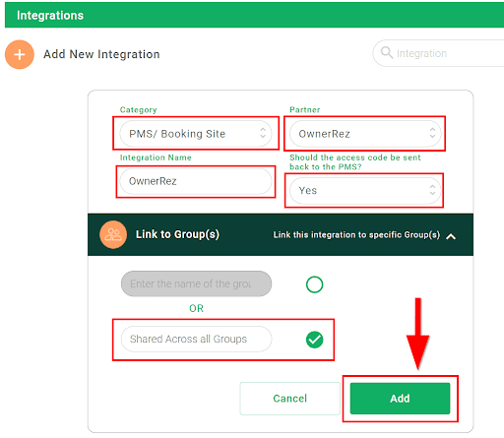Click the Link to Group(s) heading text
Image resolution: width=504 pixels, height=438 pixels.
(x=177, y=234)
